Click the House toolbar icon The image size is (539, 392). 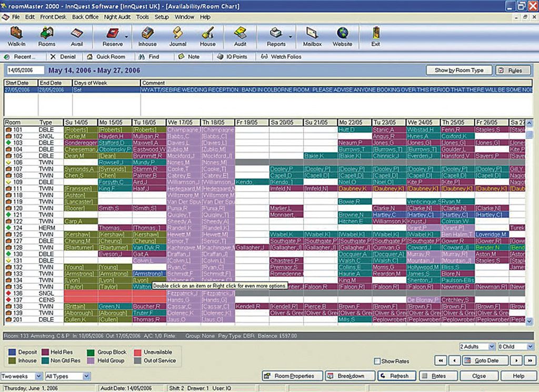[207, 36]
